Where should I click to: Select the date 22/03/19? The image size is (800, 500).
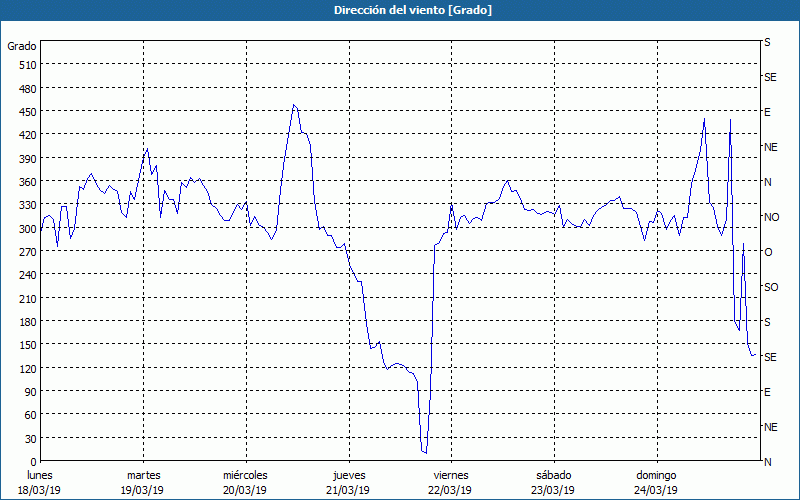pyautogui.click(x=451, y=490)
